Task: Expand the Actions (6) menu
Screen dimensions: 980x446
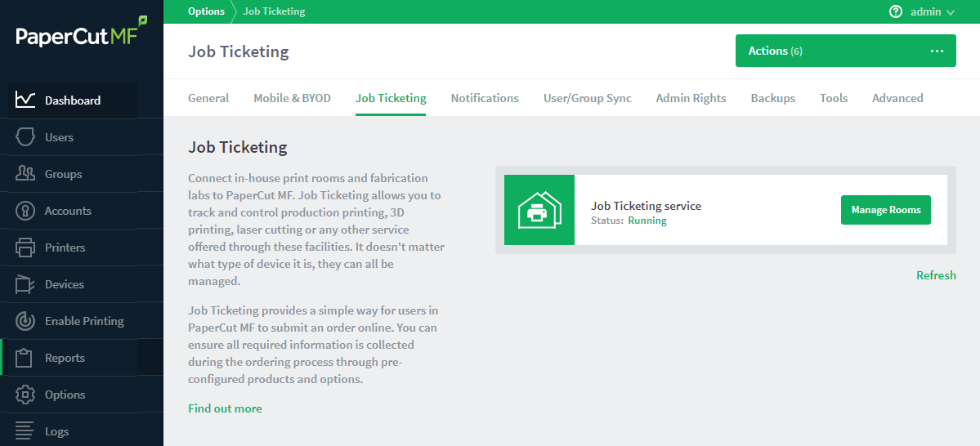Action: tap(846, 51)
